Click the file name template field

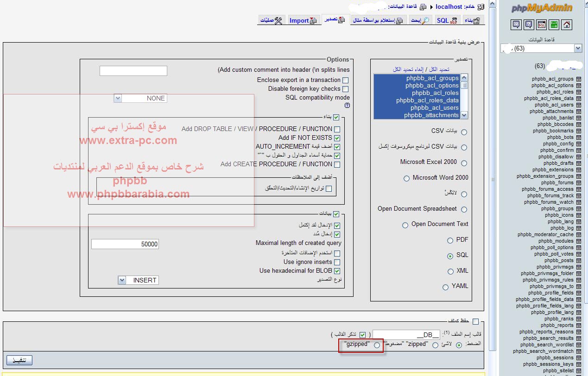pos(407,335)
